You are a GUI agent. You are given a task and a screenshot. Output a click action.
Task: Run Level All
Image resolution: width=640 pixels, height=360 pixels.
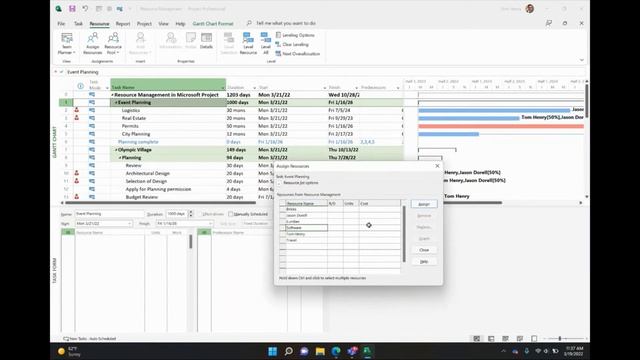pos(266,43)
